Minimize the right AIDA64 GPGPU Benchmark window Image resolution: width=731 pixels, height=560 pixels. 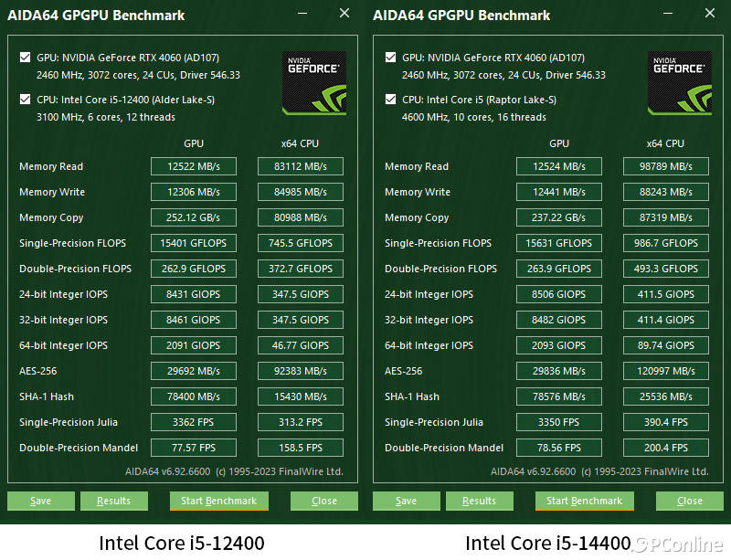pos(668,14)
